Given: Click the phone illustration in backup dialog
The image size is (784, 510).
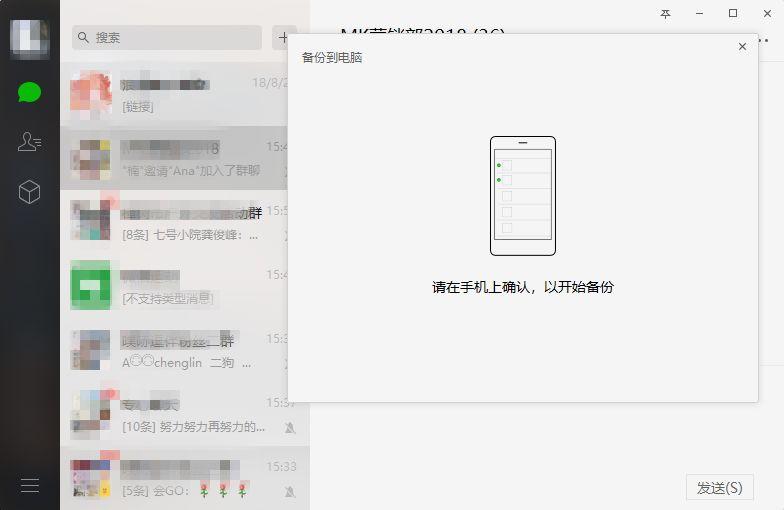Looking at the screenshot, I should point(522,196).
